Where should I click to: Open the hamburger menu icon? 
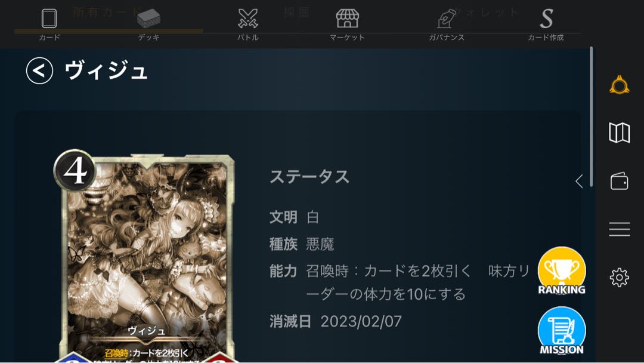coord(620,229)
